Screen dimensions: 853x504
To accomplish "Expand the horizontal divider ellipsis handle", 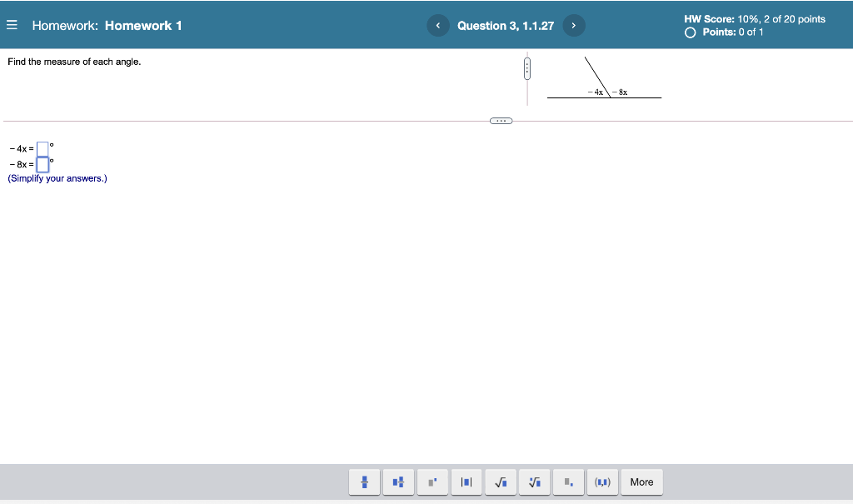I will pos(501,121).
